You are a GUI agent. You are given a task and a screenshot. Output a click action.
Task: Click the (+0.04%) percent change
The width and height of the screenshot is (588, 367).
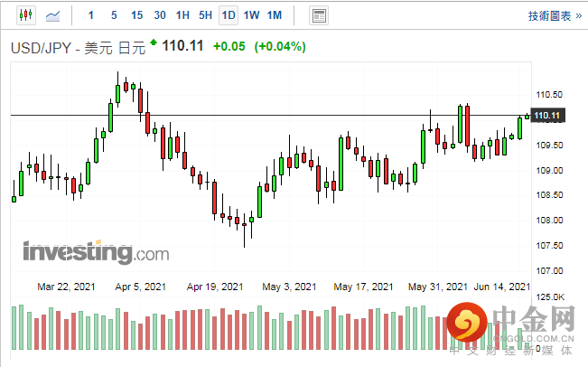[x=280, y=46]
